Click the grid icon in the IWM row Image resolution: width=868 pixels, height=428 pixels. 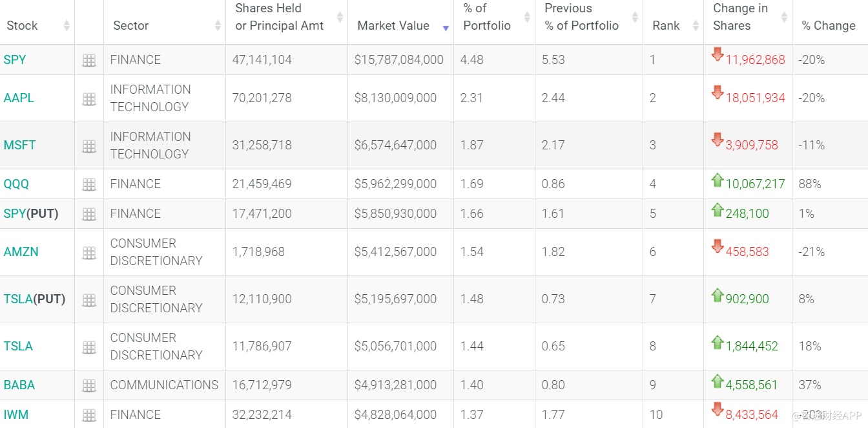click(89, 415)
